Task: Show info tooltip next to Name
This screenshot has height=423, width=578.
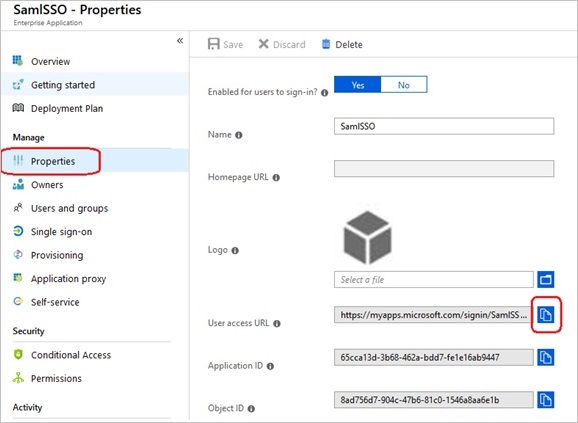Action: click(238, 135)
